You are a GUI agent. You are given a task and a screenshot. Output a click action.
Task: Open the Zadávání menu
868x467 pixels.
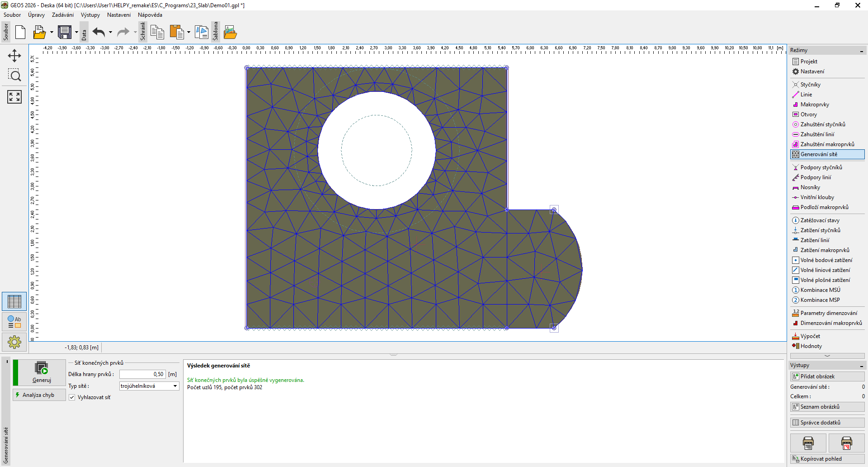tap(62, 15)
